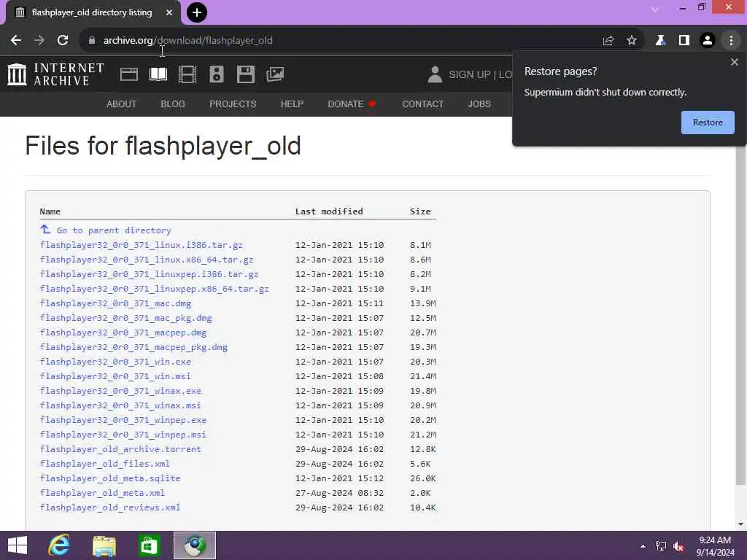This screenshot has height=560, width=747.
Task: Click the Restore button
Action: coord(708,122)
